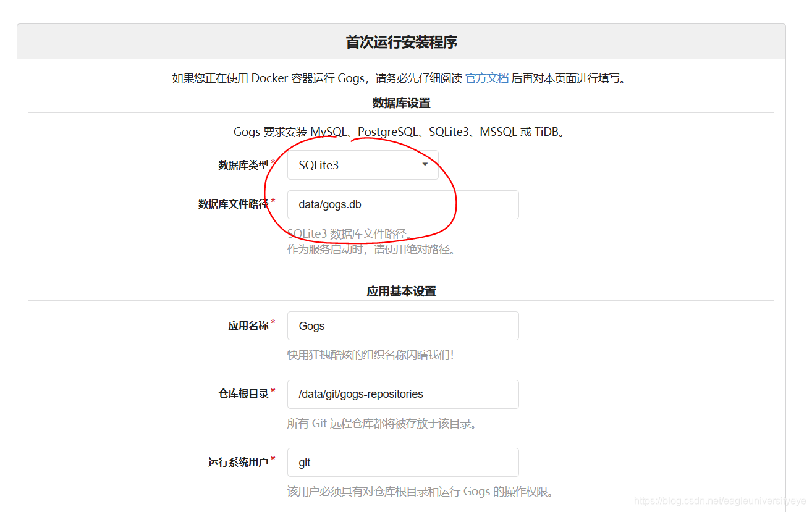Click the 数据库类型 label
Screen dimensions: 812x512
(243, 165)
